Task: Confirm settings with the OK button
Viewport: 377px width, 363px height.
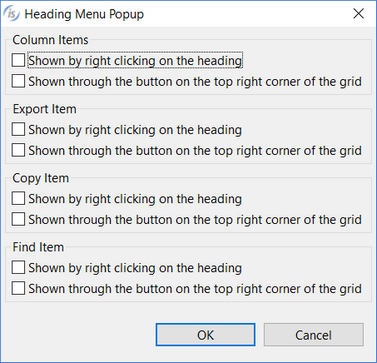Action: click(x=205, y=335)
